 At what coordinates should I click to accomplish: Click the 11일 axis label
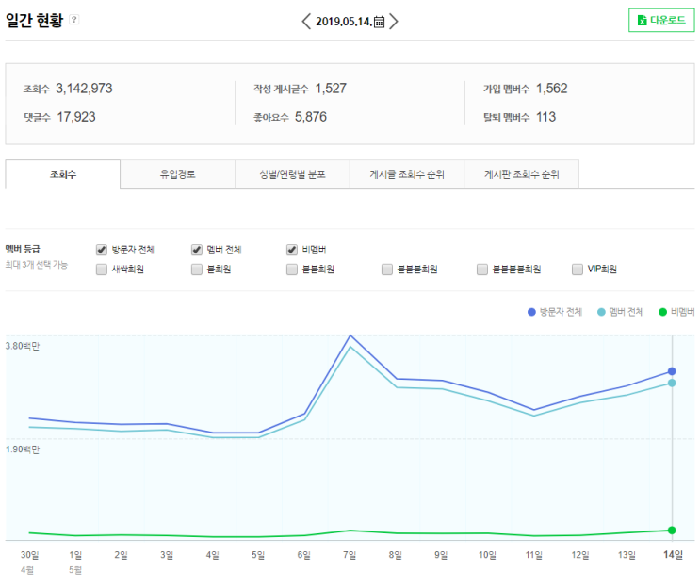pos(534,555)
